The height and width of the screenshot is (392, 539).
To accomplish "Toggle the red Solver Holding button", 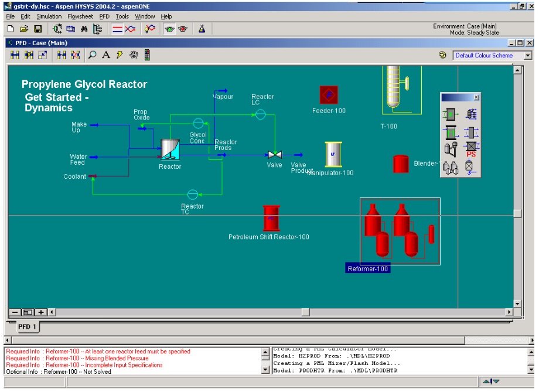I will coord(182,29).
